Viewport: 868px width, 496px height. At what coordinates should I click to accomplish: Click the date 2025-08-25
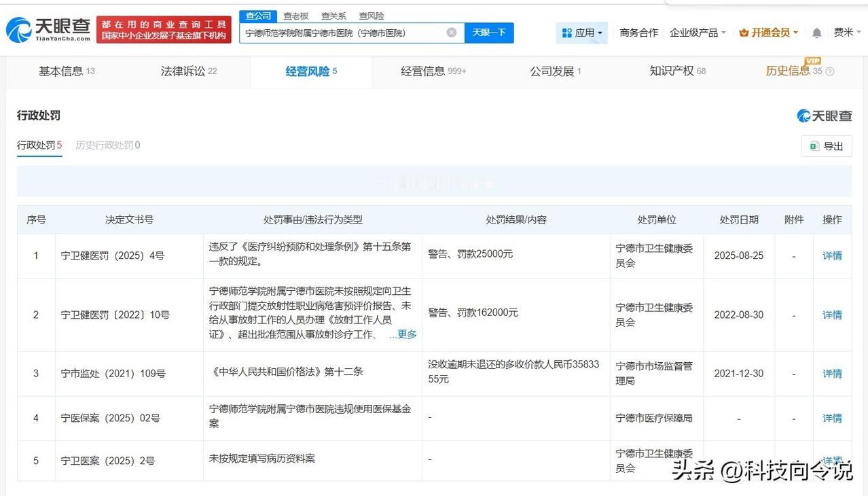pyautogui.click(x=739, y=255)
